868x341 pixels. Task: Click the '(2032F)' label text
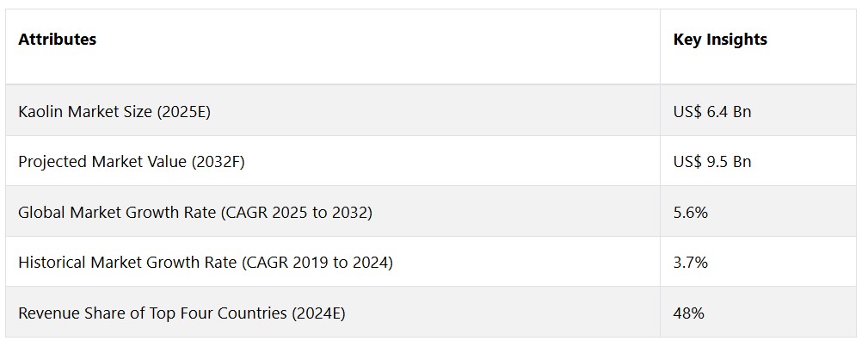pos(218,162)
